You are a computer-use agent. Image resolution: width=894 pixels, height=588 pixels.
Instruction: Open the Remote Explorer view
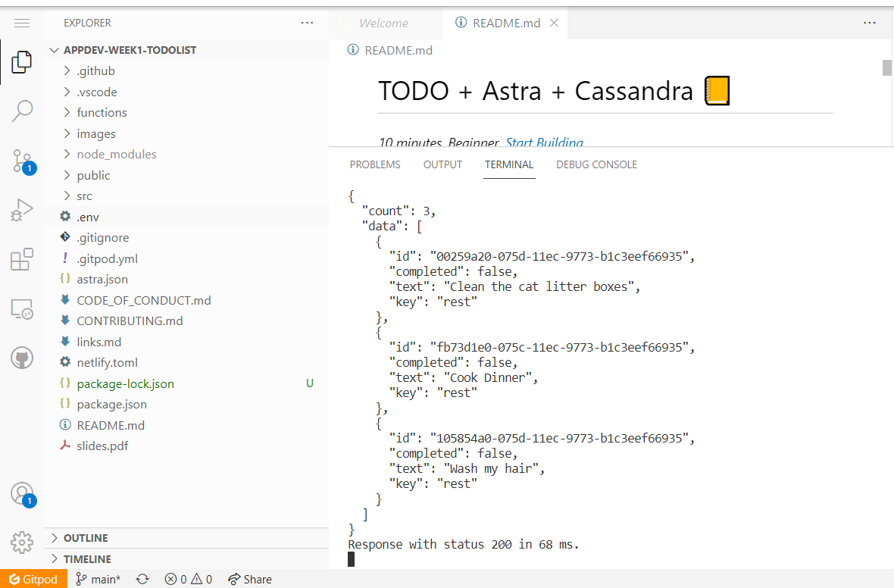pos(22,309)
